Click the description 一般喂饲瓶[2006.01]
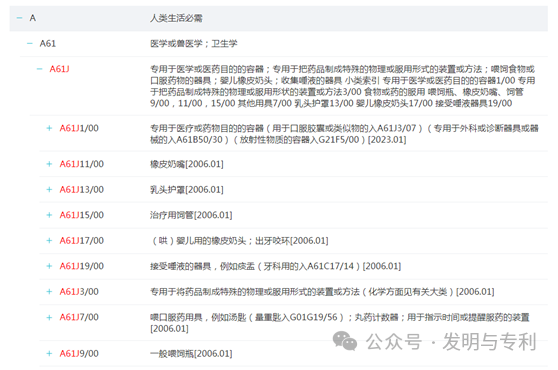This screenshot has height=370, width=558. pyautogui.click(x=191, y=354)
